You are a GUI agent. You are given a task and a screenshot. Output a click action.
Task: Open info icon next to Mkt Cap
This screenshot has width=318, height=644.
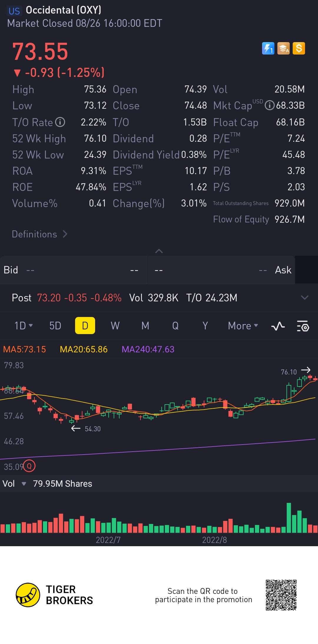tap(269, 105)
